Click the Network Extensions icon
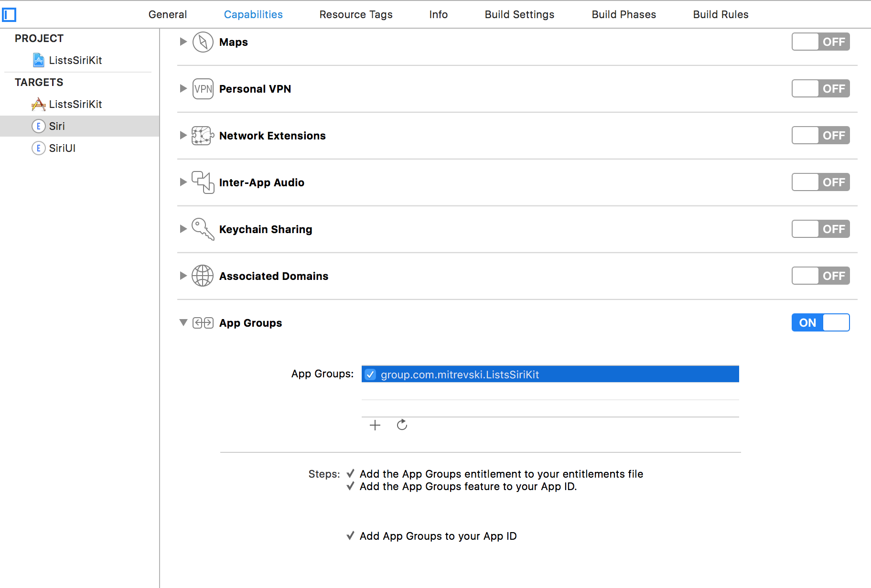 point(203,136)
